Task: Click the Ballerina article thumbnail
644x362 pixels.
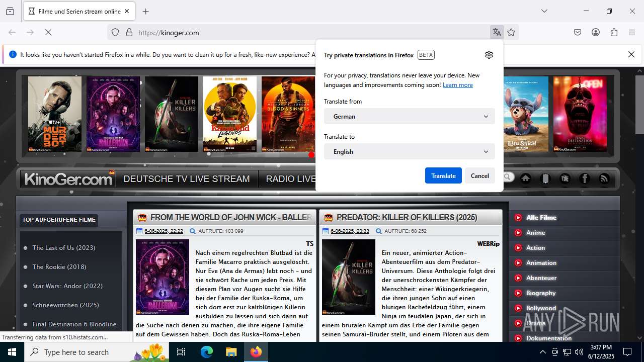Action: pyautogui.click(x=163, y=277)
